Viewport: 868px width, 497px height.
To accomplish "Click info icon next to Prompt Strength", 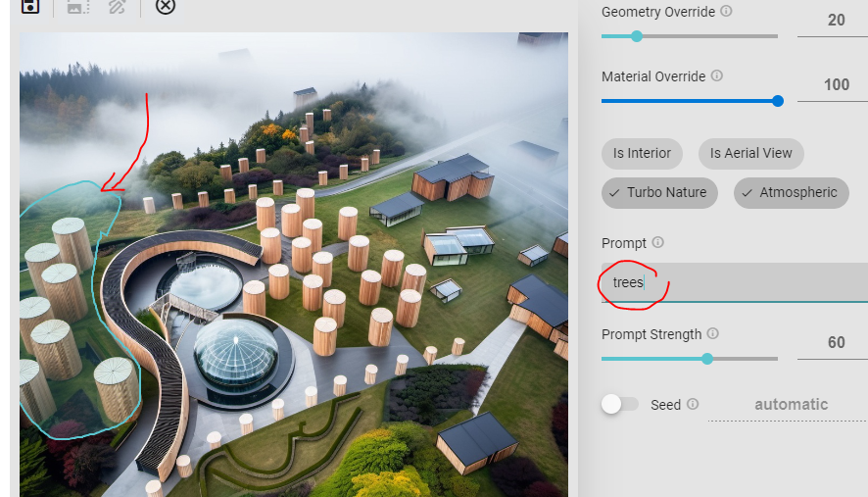I will tap(713, 333).
